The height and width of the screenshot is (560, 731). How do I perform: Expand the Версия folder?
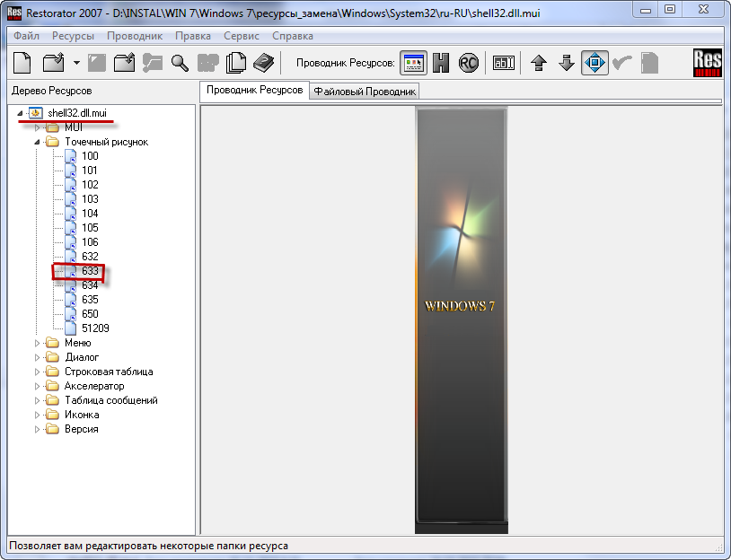click(38, 429)
